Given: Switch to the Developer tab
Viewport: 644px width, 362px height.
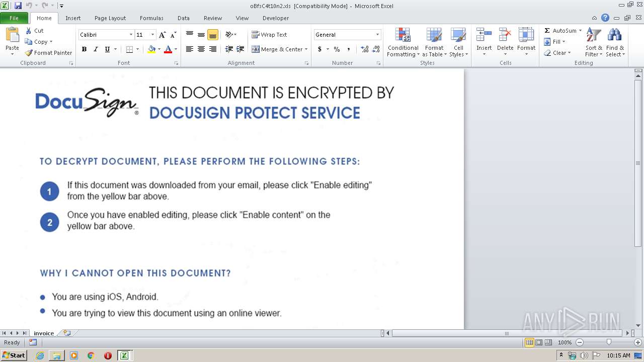Looking at the screenshot, I should coord(276,18).
